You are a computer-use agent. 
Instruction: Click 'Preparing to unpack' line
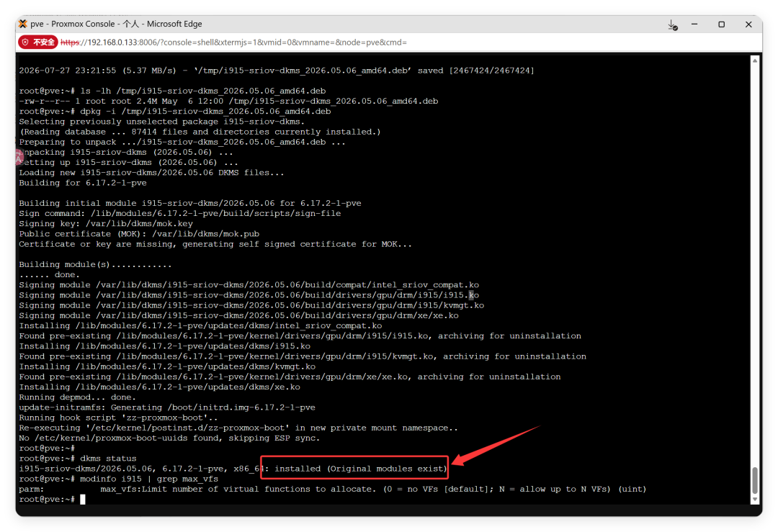[x=182, y=143]
